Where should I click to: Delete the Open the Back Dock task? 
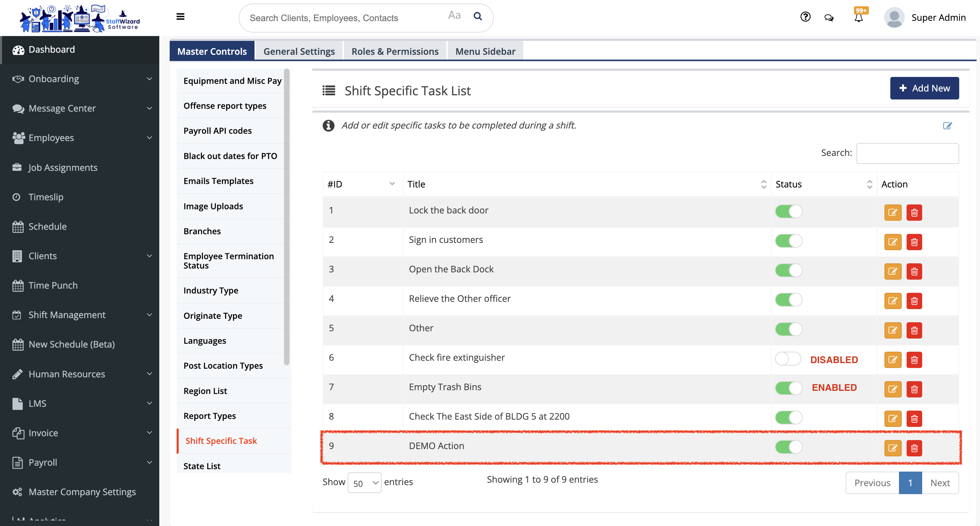tap(914, 271)
